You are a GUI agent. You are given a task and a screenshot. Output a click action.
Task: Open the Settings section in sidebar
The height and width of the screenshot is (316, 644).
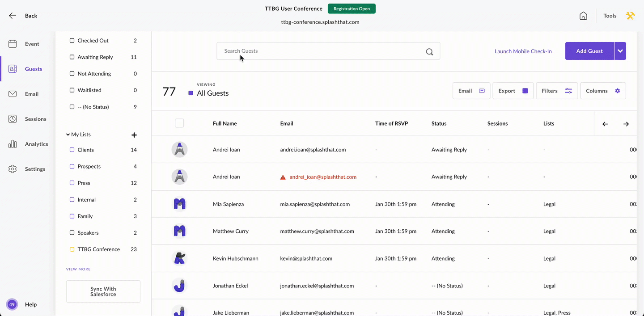coord(27,169)
